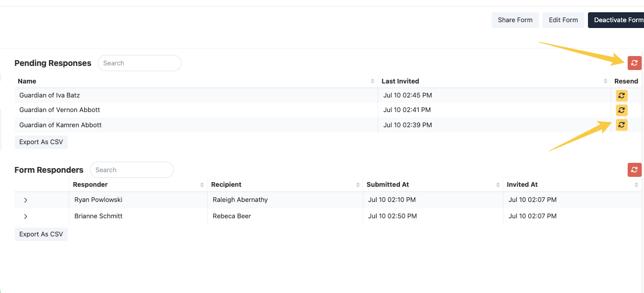Image resolution: width=644 pixels, height=293 pixels.
Task: Open the Share Form button
Action: [515, 20]
